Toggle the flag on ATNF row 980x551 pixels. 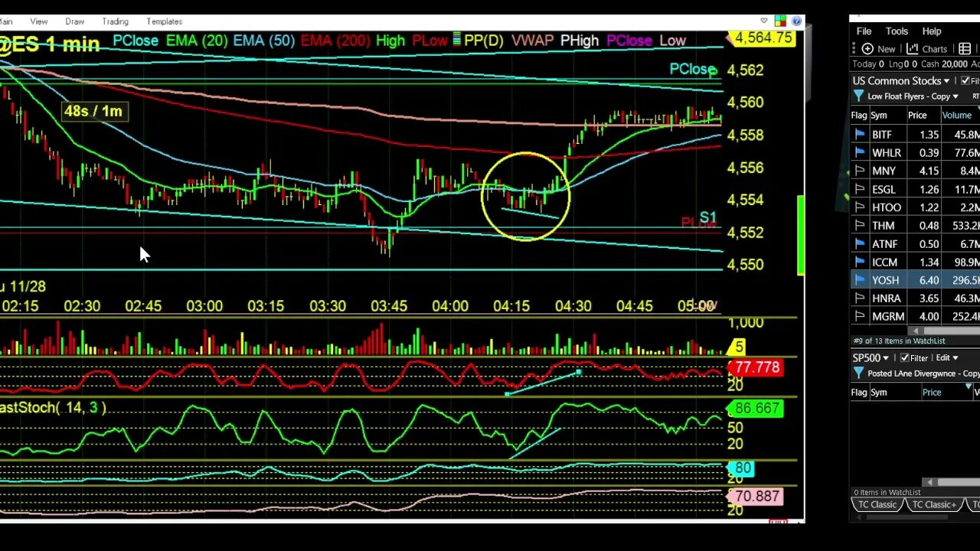coord(859,244)
